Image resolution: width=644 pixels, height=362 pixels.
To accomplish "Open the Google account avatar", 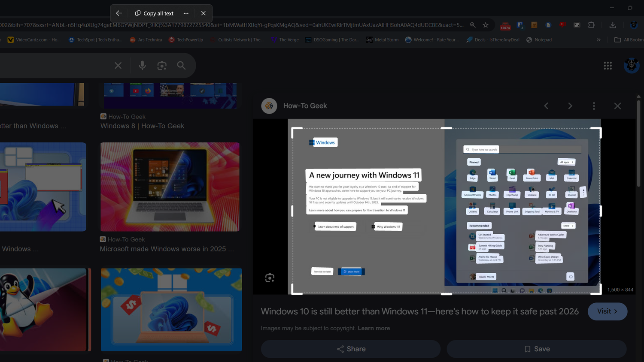I will [x=632, y=66].
